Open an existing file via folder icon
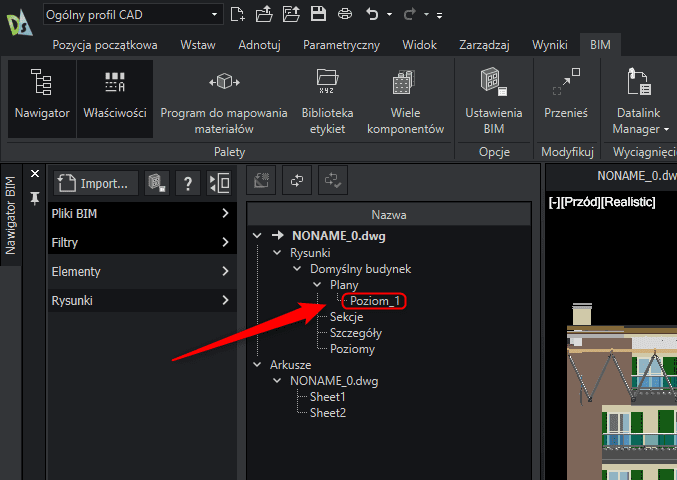 (264, 14)
